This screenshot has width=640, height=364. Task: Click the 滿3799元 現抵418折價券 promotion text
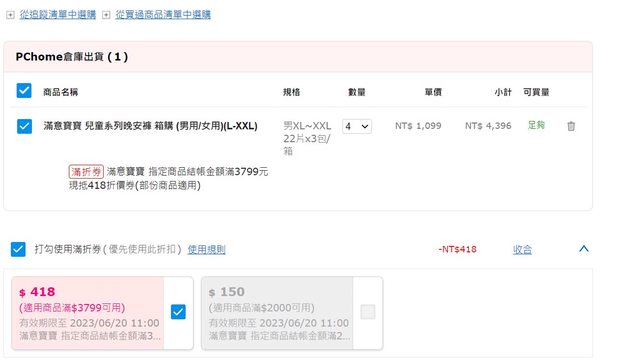point(169,178)
